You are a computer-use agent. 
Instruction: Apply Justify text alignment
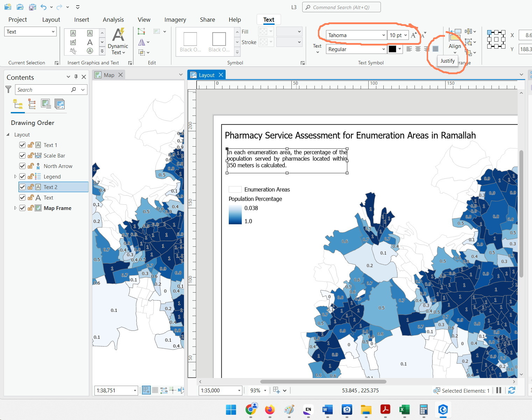(x=435, y=49)
